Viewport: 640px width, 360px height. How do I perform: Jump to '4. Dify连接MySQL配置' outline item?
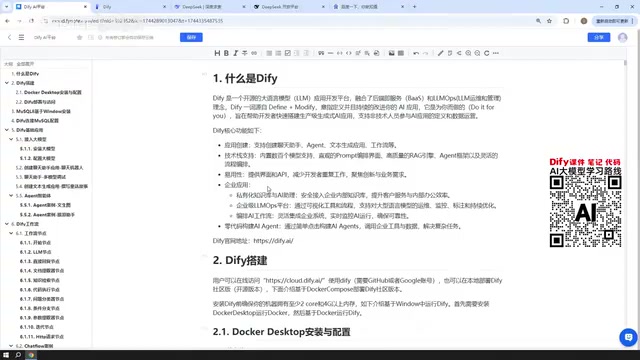[x=35, y=120]
